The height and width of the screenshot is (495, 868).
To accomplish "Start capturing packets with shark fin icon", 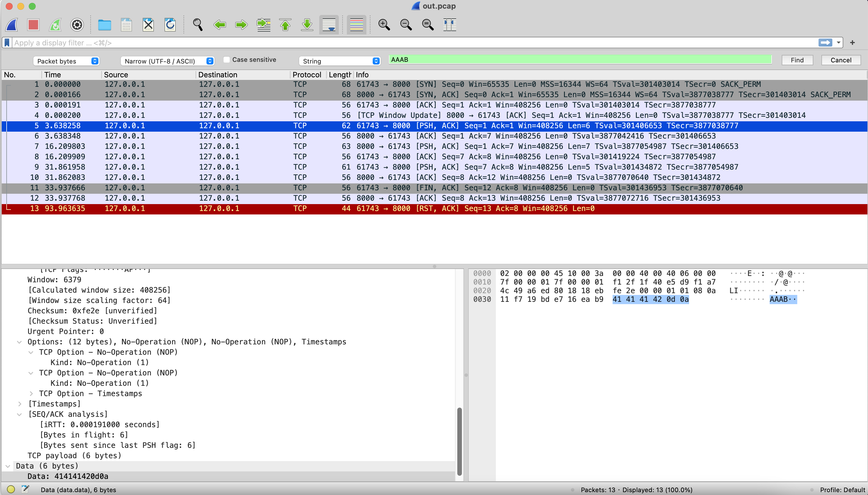I will tap(12, 24).
